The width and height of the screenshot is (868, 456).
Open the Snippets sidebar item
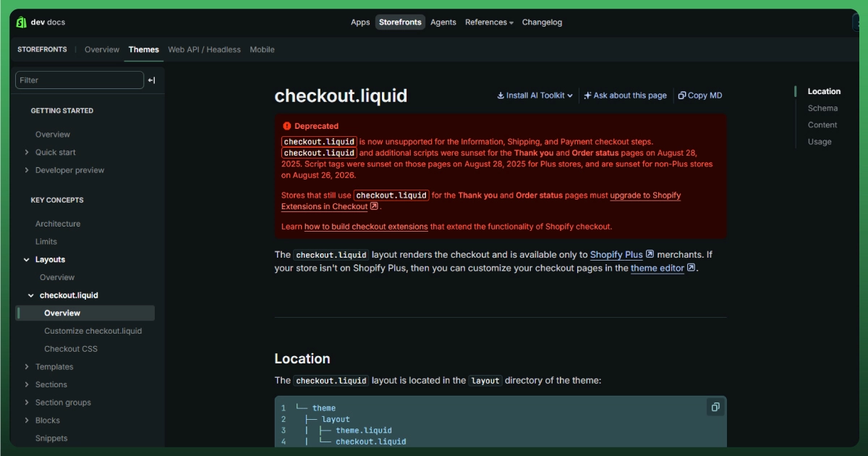pyautogui.click(x=51, y=439)
